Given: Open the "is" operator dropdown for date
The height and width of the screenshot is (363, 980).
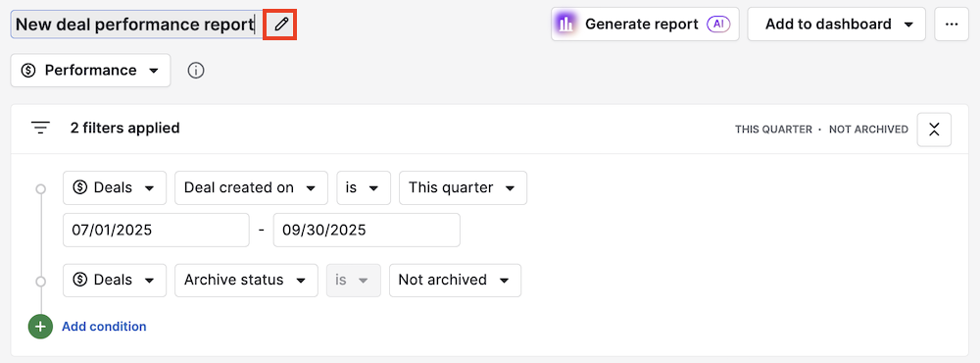Looking at the screenshot, I should click(x=364, y=187).
